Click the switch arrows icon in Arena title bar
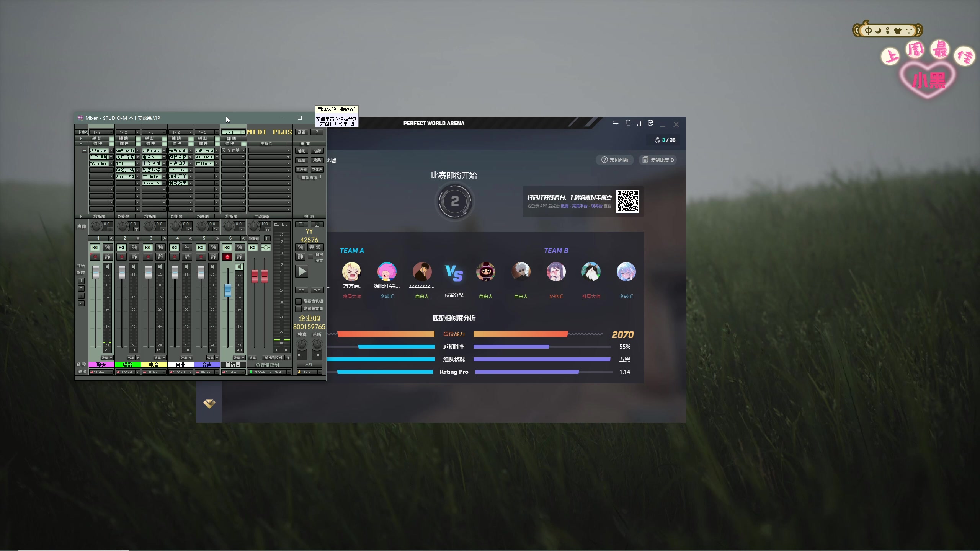The width and height of the screenshot is (980, 551). click(616, 123)
